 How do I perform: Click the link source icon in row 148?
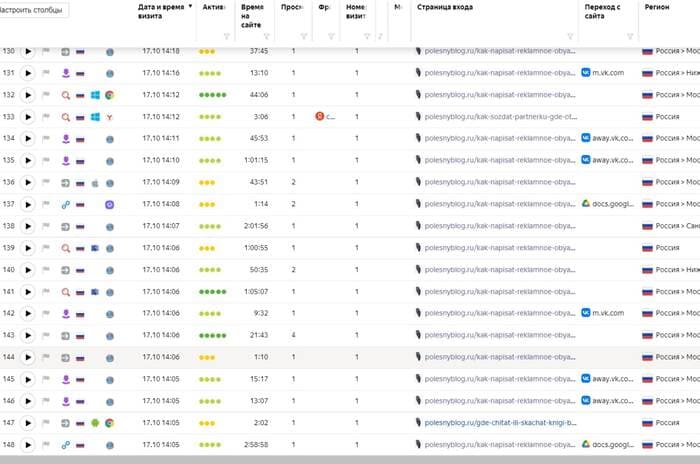(x=66, y=445)
